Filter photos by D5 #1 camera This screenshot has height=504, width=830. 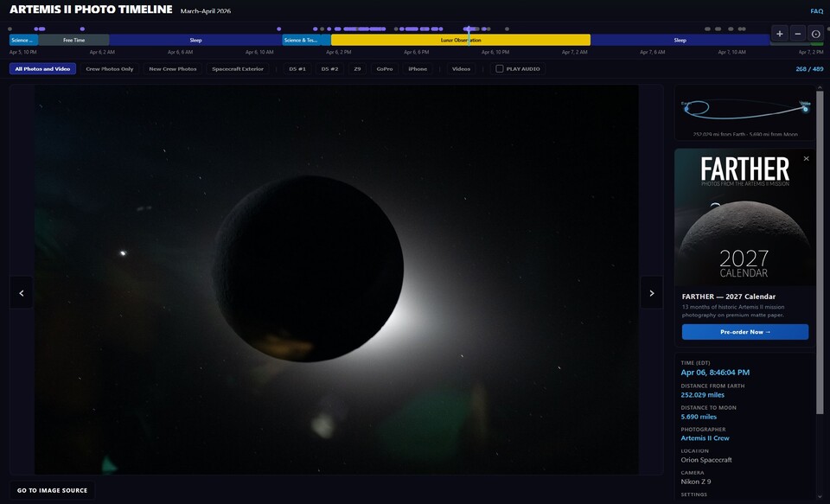click(x=297, y=69)
